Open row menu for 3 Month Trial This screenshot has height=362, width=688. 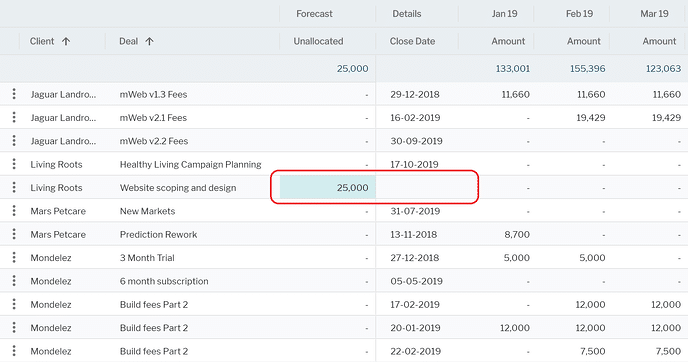[x=14, y=258]
